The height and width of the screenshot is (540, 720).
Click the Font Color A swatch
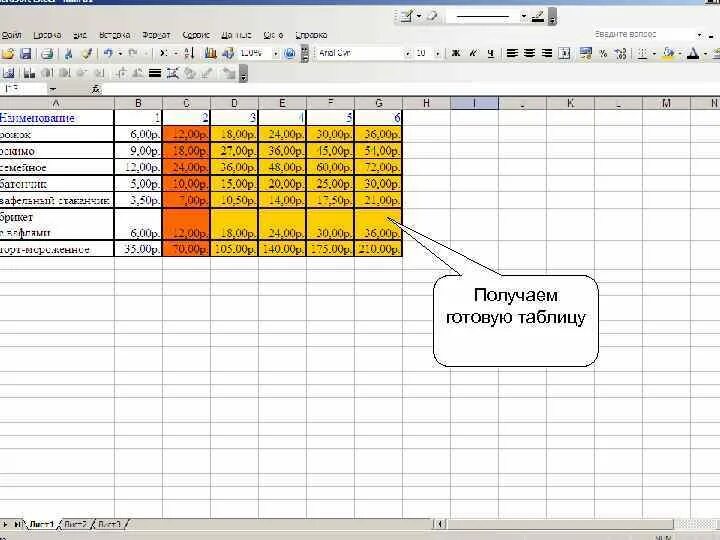693,54
